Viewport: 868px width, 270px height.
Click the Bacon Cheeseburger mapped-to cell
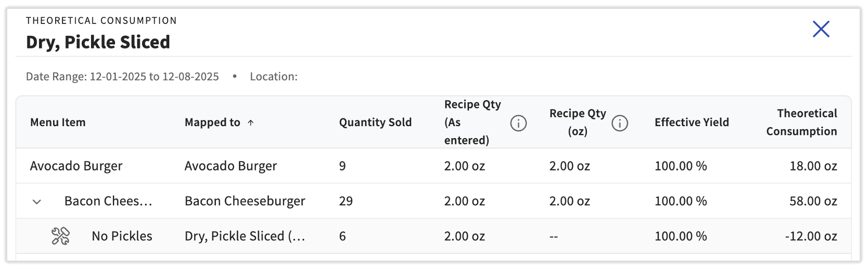[245, 201]
